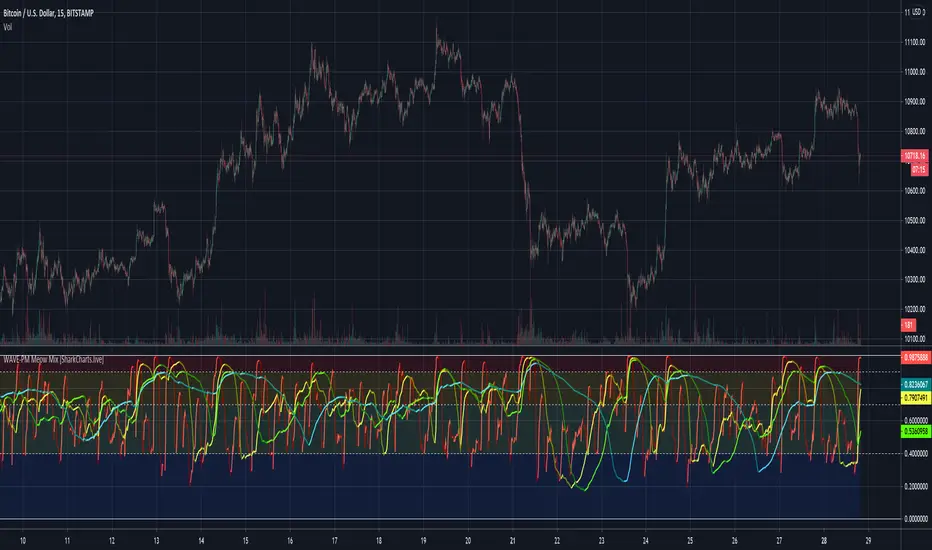Click date 22 on the time axis

557,541
